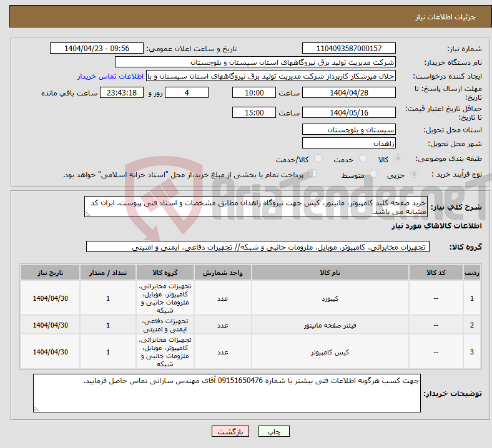Click quantity 1 in کیس کامپیوتر row

tap(108, 352)
